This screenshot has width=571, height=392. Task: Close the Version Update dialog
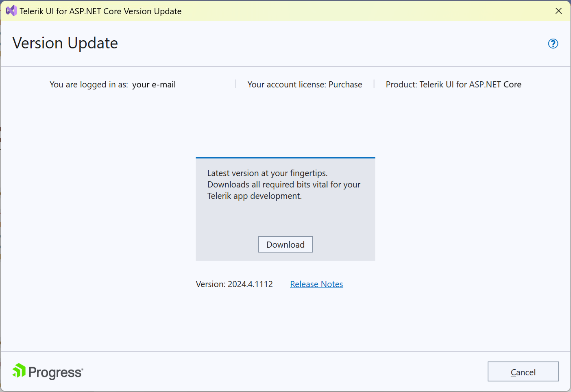[559, 11]
